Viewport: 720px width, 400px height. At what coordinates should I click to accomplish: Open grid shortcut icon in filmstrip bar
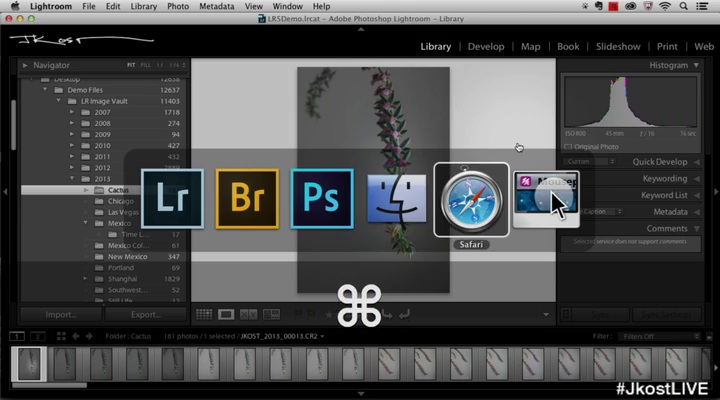(61, 336)
